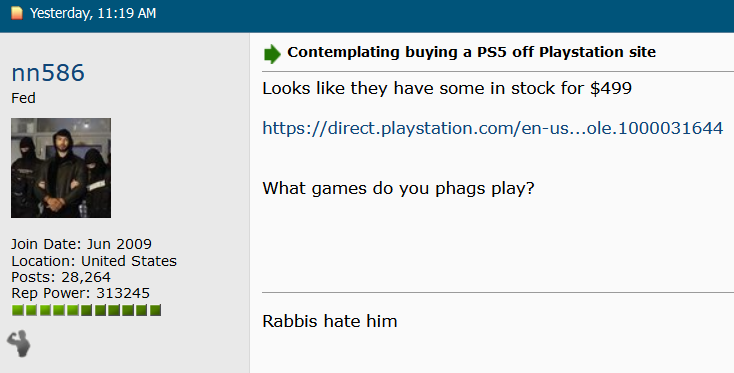Click the blue post header bar
Screen dimensions: 734x373
[367, 16]
